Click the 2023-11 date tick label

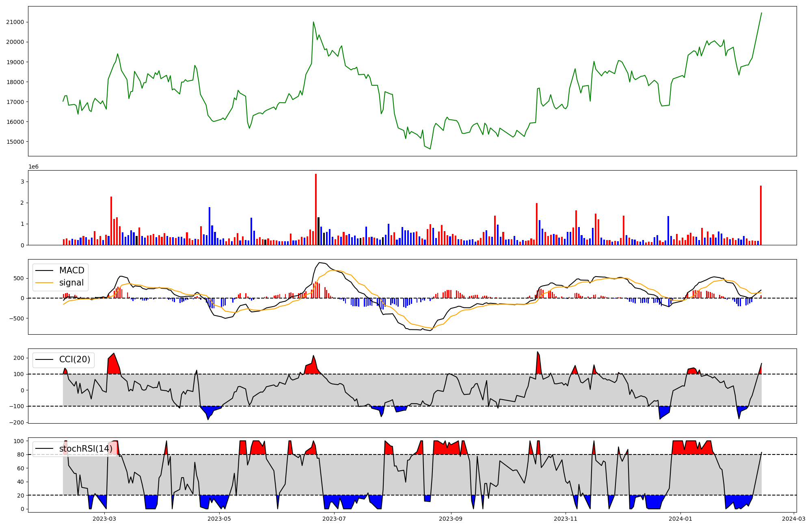tap(566, 519)
